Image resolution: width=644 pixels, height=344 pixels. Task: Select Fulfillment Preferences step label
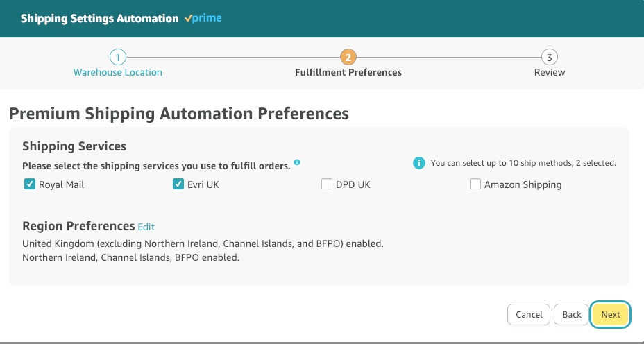(348, 72)
